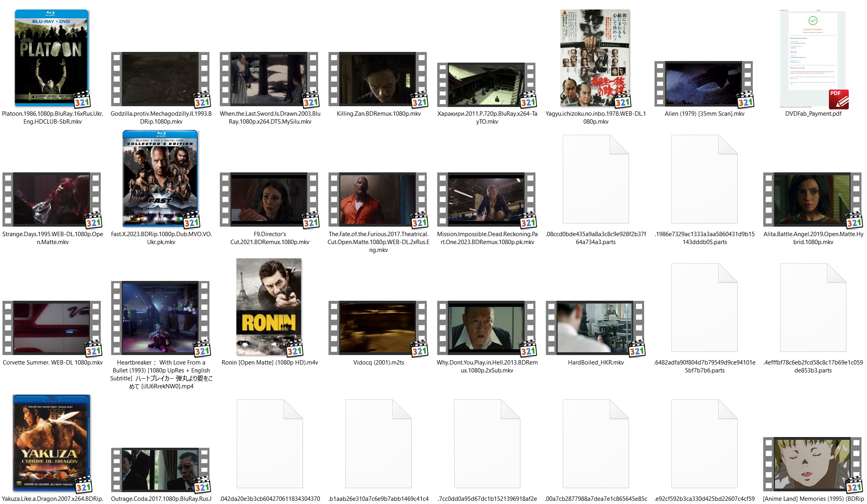The height and width of the screenshot is (504, 867).
Task: Select blank file icon .b1aab26e310a7c6e9b7abb1469c41c4
Action: click(x=378, y=444)
